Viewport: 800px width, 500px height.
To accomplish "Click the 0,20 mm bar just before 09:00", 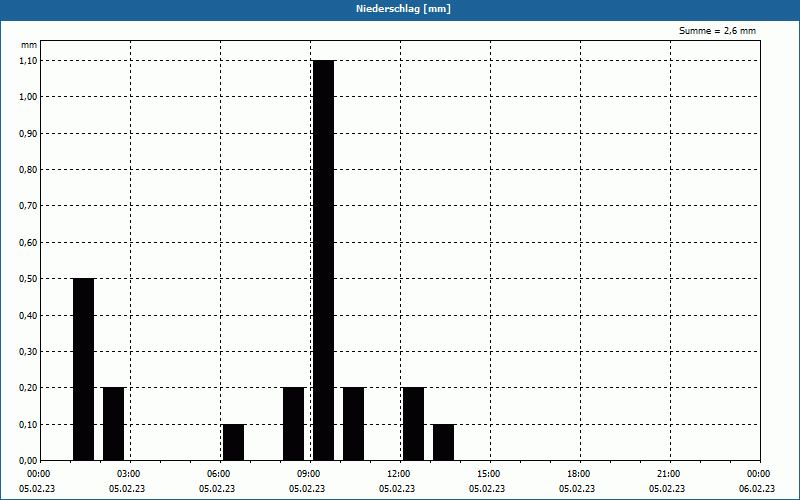I will point(293,424).
